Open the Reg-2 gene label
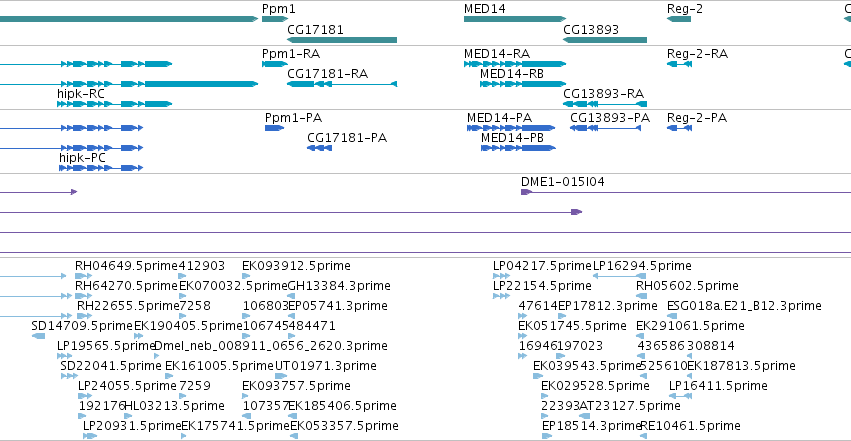Screen dimensions: 851x441 [685, 9]
